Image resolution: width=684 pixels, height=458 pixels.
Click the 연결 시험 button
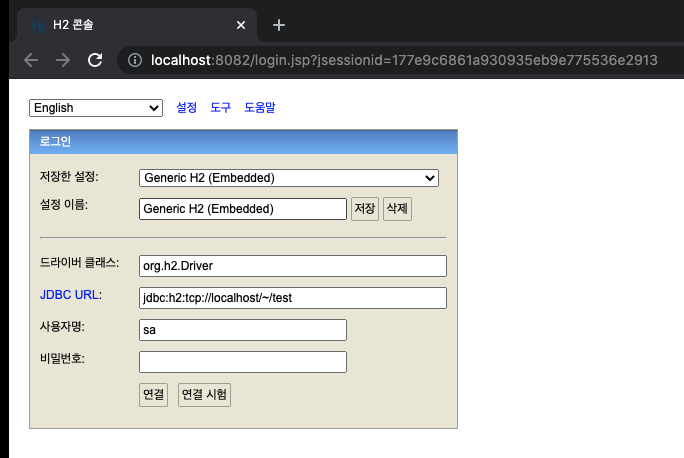204,395
